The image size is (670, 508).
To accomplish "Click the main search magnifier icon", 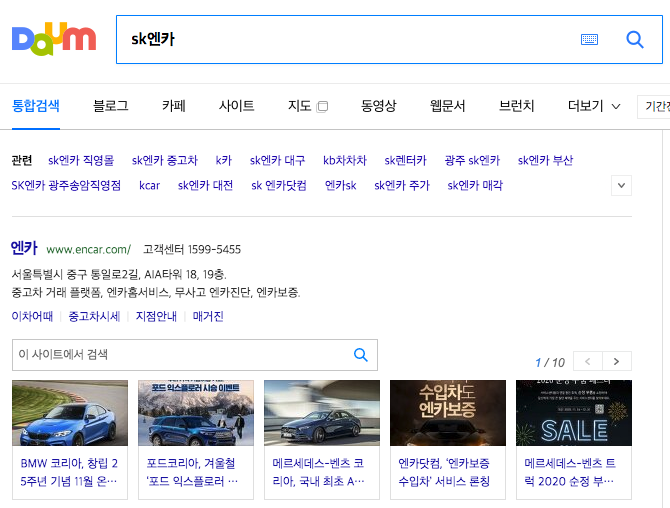I will tap(635, 40).
